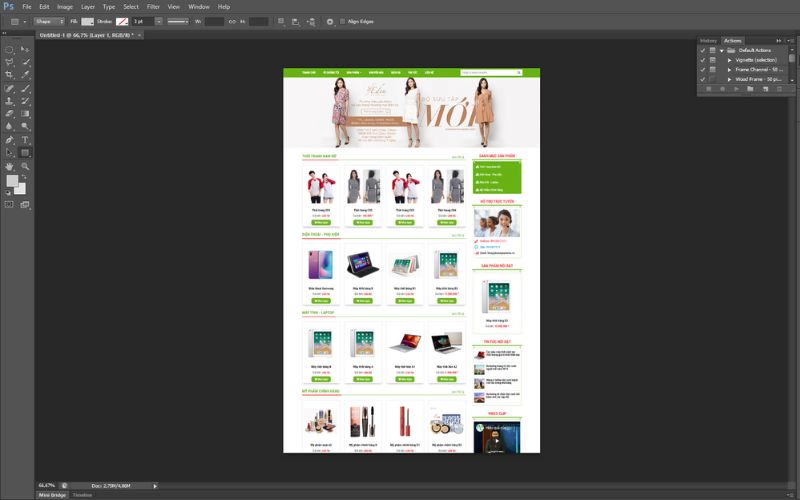800x500 pixels.
Task: Toggle the Default Actions checkmark
Action: (703, 50)
